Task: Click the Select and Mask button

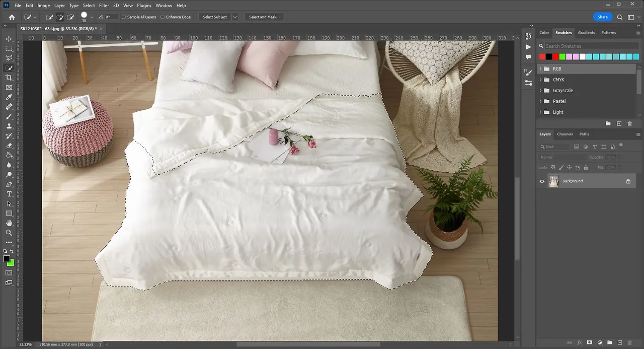Action: click(x=264, y=17)
